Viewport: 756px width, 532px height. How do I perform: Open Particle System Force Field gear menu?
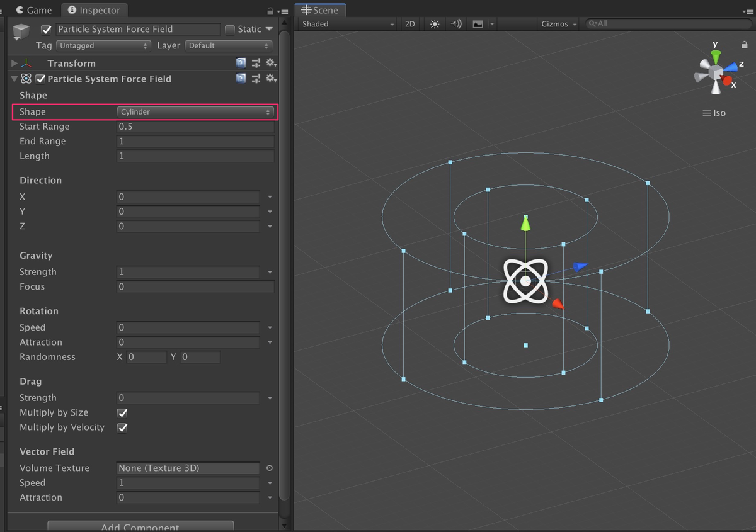[271, 79]
